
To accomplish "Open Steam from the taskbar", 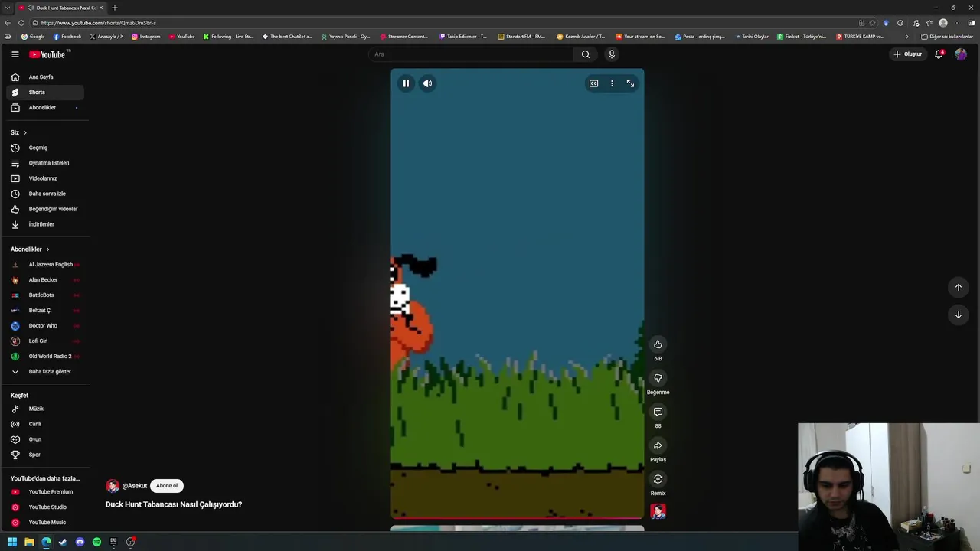I will (63, 542).
